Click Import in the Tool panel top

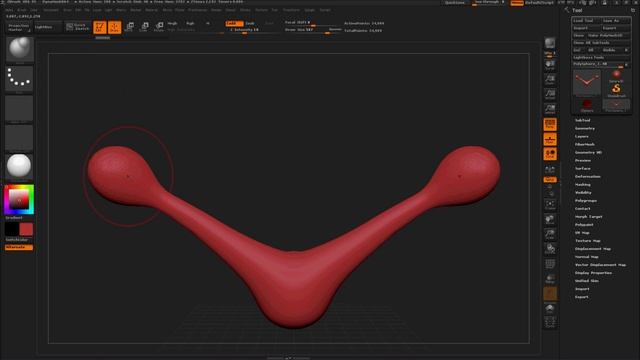tap(586, 28)
